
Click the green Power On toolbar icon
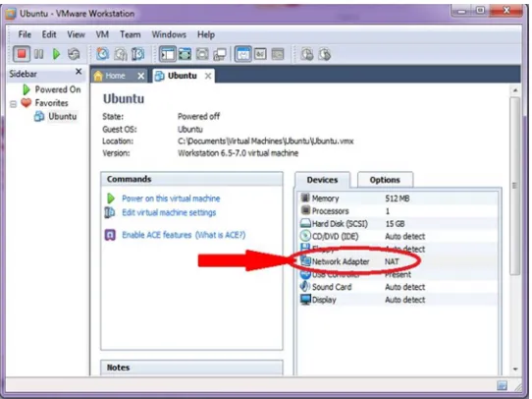pos(56,54)
